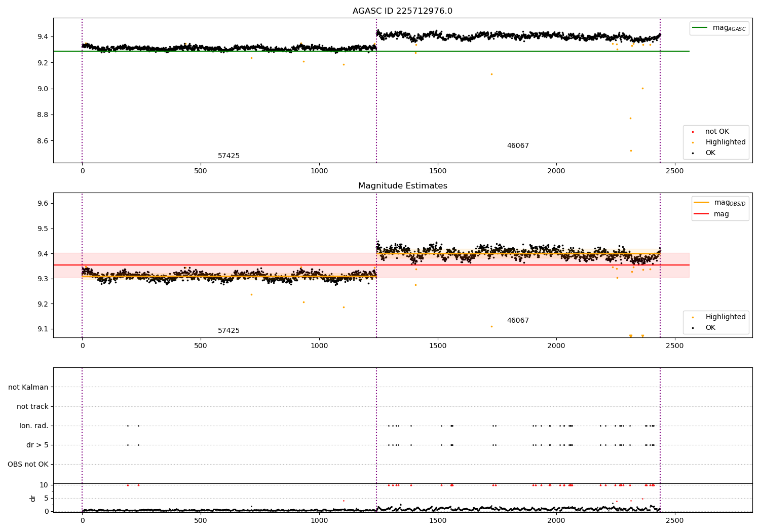Click the red line sample beside 'mag' legend entry
Image resolution: width=760 pixels, height=532 pixels.
(x=701, y=214)
